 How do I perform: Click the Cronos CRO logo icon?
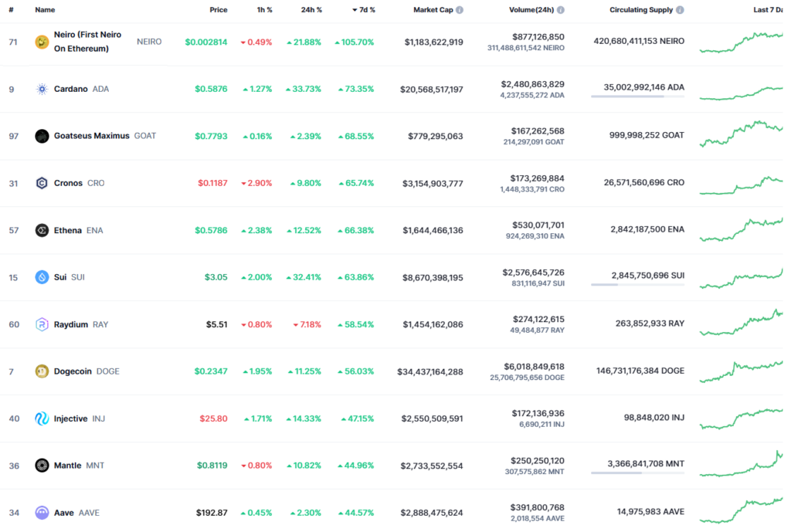pyautogui.click(x=42, y=183)
